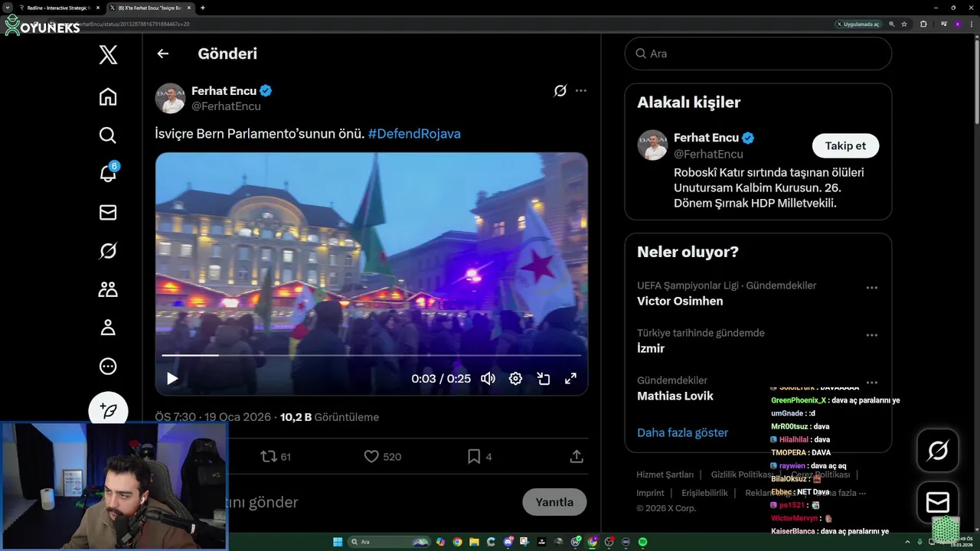
Task: Open Messages envelope in left sidebar
Action: coord(108,212)
